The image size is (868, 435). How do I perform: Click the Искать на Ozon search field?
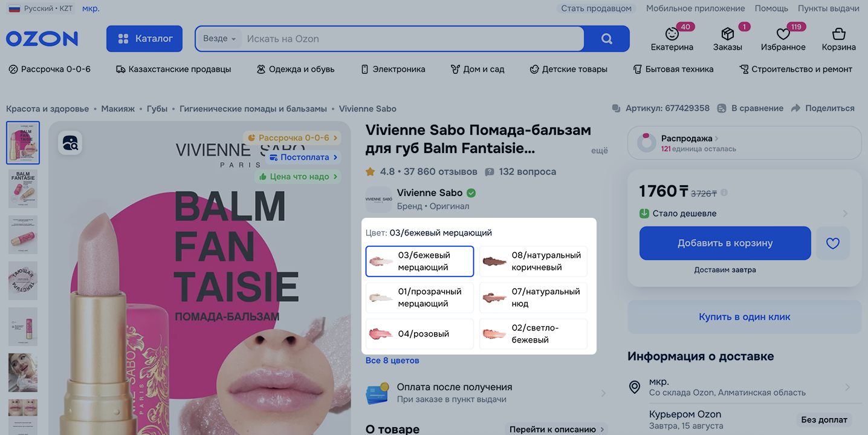[411, 39]
